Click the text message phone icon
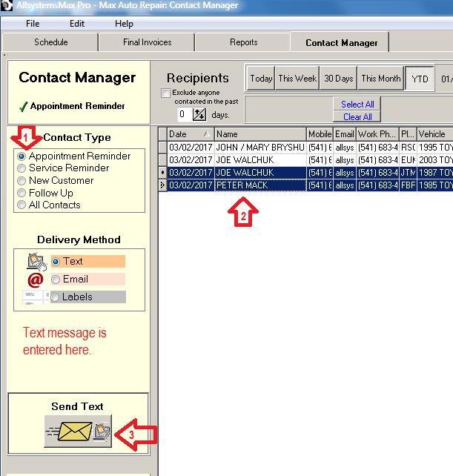Image resolution: width=453 pixels, height=476 pixels. pyautogui.click(x=36, y=261)
